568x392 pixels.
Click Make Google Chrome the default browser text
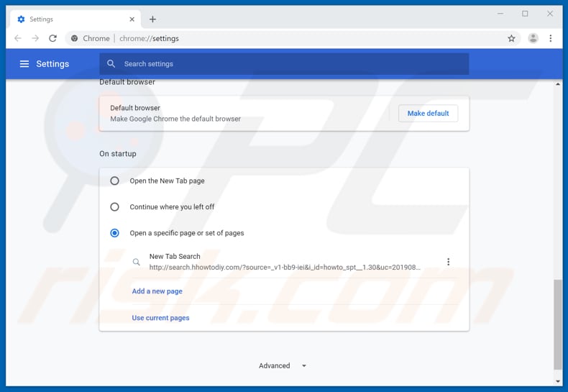pyautogui.click(x=175, y=119)
